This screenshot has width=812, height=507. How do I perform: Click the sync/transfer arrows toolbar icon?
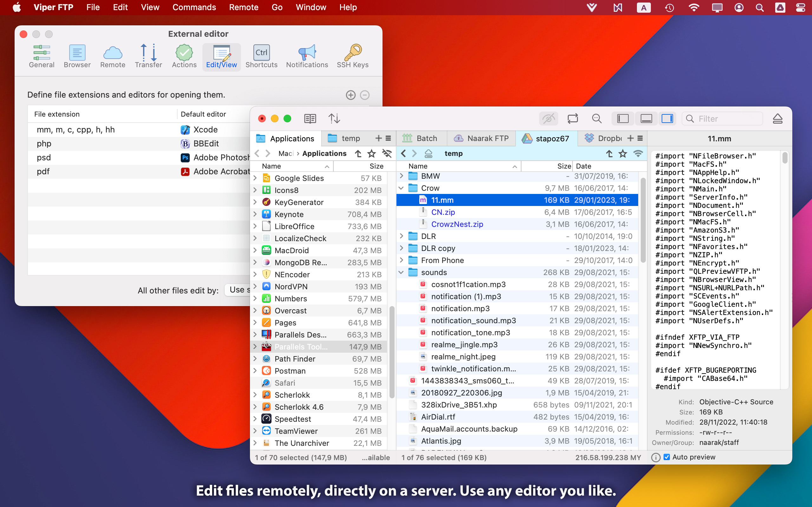tap(334, 119)
